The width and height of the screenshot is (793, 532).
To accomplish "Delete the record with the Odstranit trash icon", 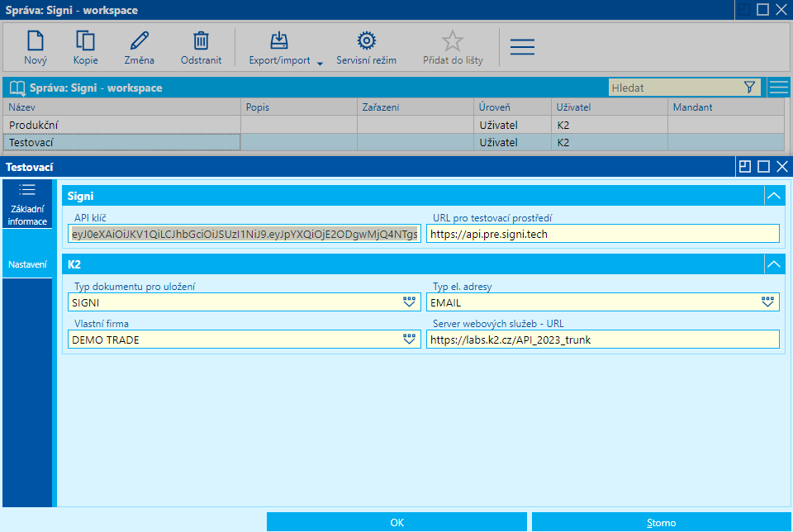I will [x=201, y=48].
